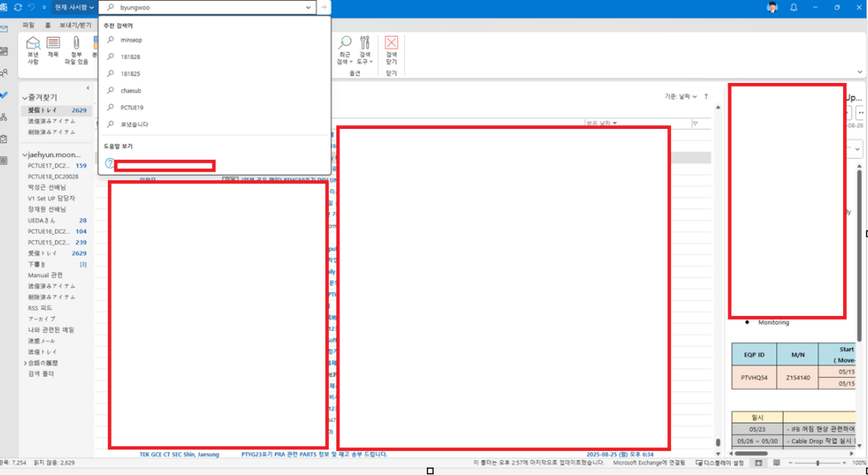
Task: Select the 나와 관련된 메일 folder
Action: point(55,330)
